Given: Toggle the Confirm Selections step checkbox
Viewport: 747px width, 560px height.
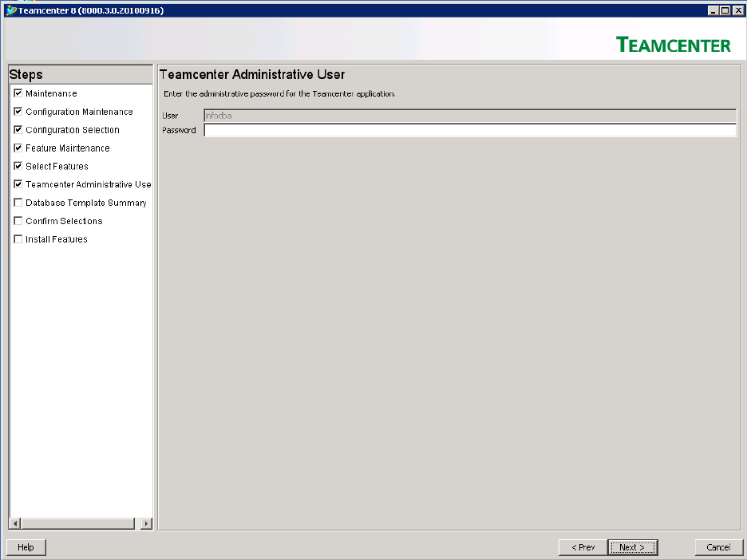Looking at the screenshot, I should [x=18, y=220].
